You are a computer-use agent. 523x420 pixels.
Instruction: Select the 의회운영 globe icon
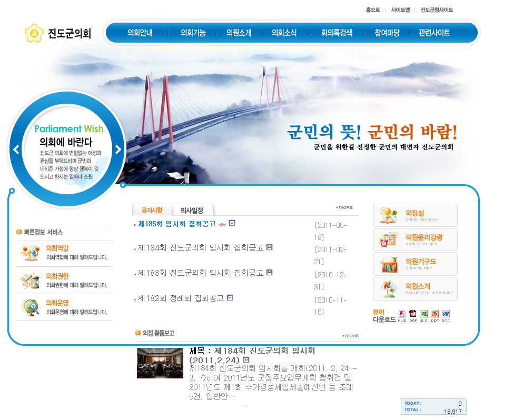coord(31,307)
